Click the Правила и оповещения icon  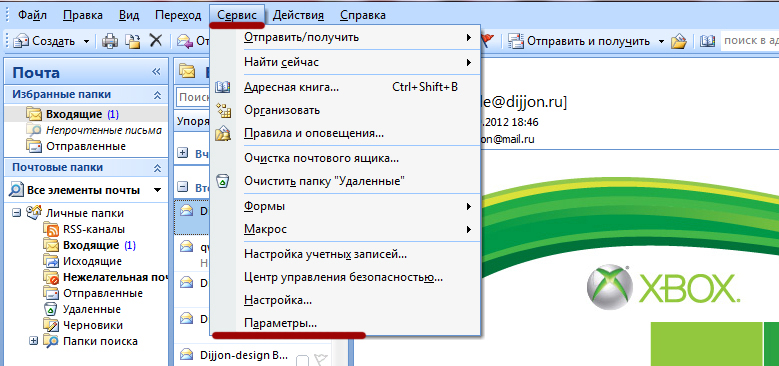223,134
